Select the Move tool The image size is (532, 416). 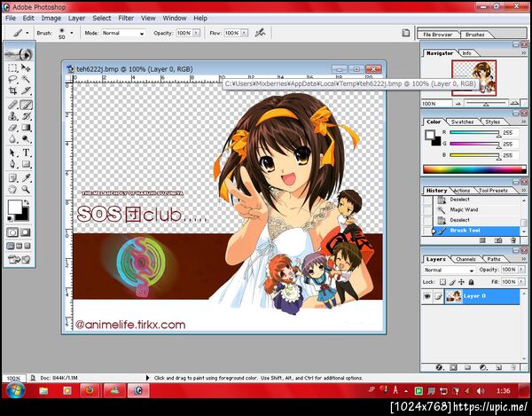pyautogui.click(x=26, y=68)
